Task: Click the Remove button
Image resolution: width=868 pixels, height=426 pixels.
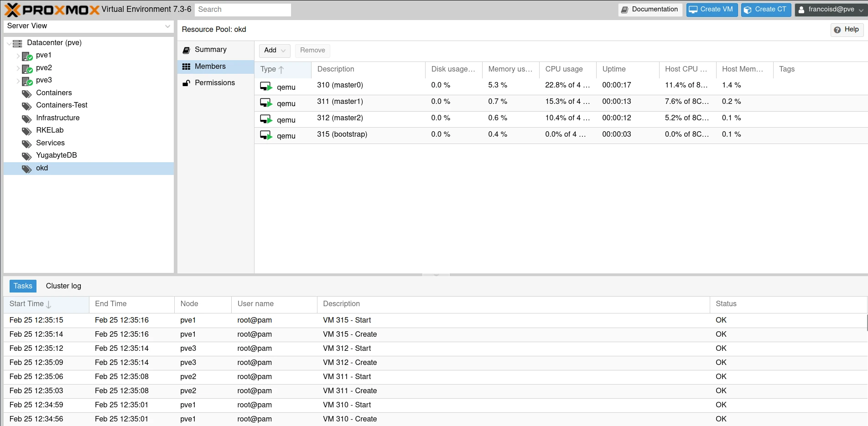Action: click(x=312, y=51)
